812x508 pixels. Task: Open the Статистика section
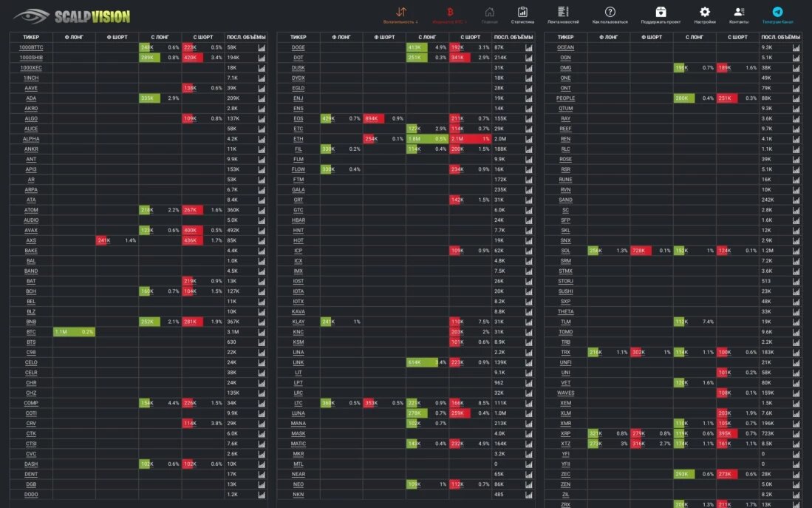522,15
